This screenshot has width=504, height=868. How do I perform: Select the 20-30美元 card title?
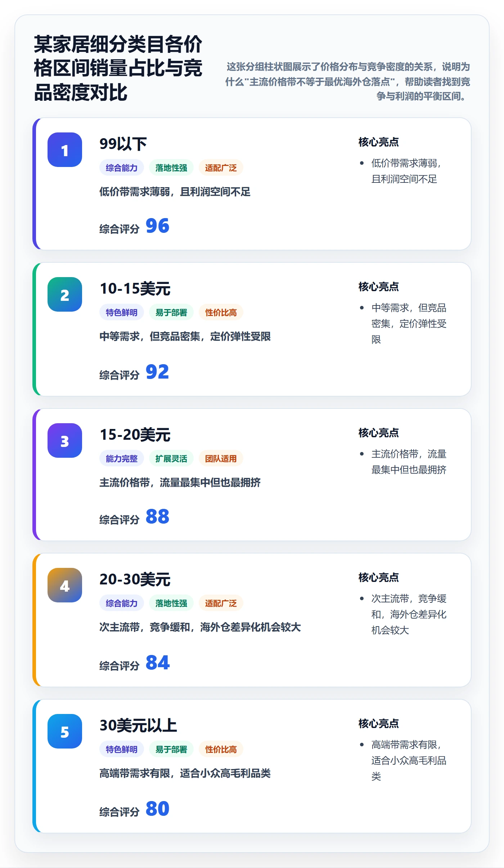[135, 579]
